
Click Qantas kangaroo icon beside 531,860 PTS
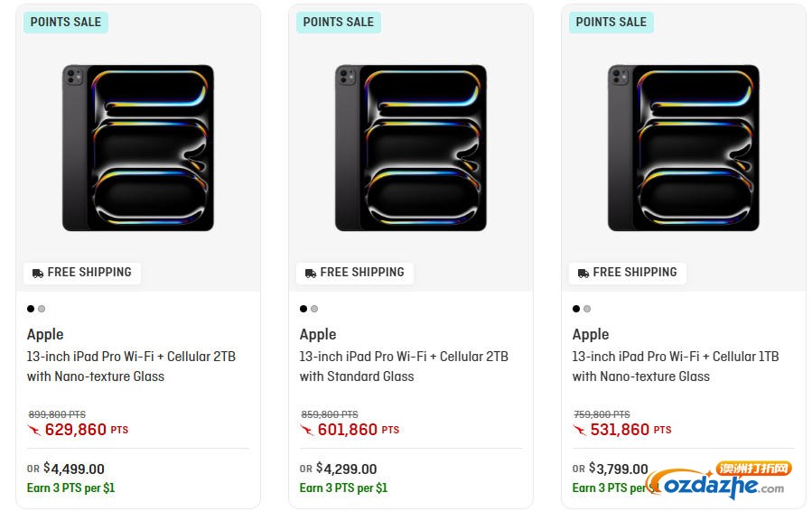point(580,431)
